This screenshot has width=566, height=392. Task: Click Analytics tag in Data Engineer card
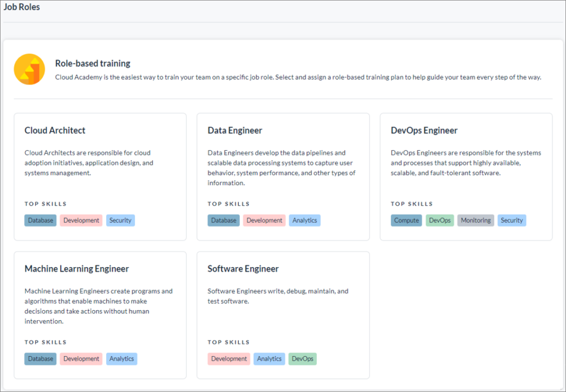(x=305, y=220)
